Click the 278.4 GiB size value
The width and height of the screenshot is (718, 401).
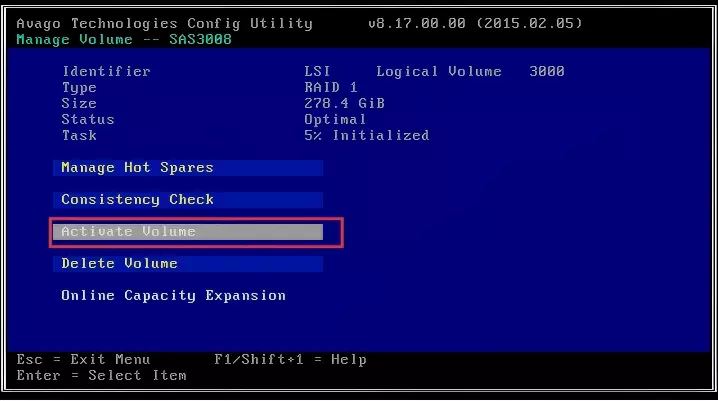(344, 104)
